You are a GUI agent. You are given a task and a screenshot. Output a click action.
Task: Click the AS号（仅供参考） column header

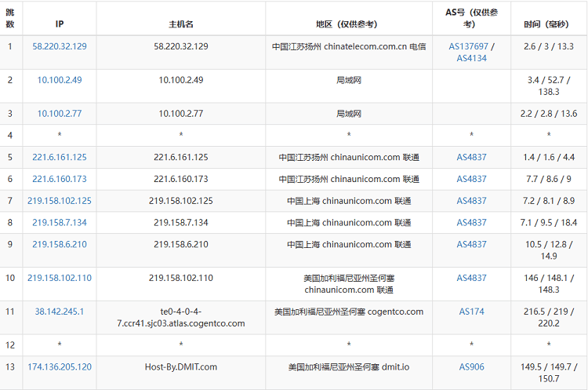click(x=471, y=18)
